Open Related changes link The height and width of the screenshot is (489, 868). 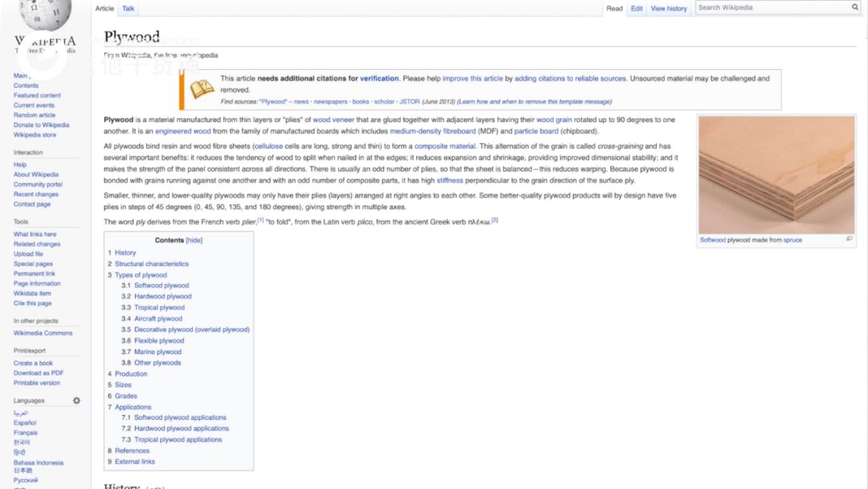pyautogui.click(x=37, y=244)
